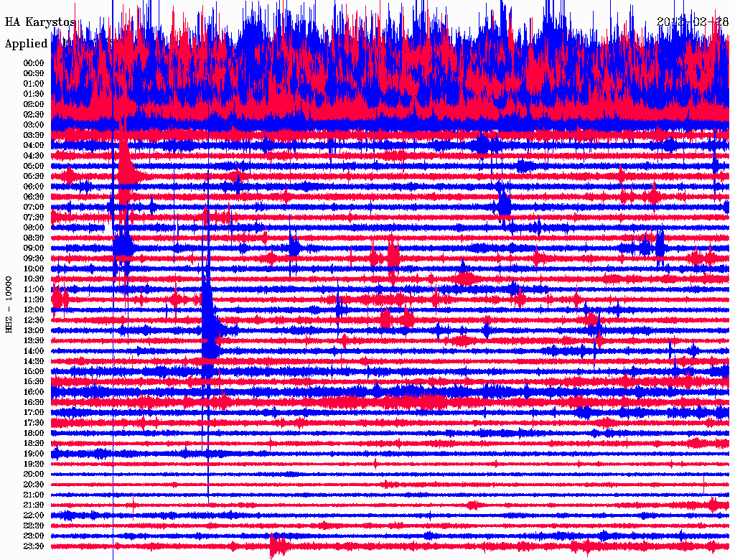Image resolution: width=735 pixels, height=560 pixels.
Task: Click the 22:00 time label
Action: 34,515
